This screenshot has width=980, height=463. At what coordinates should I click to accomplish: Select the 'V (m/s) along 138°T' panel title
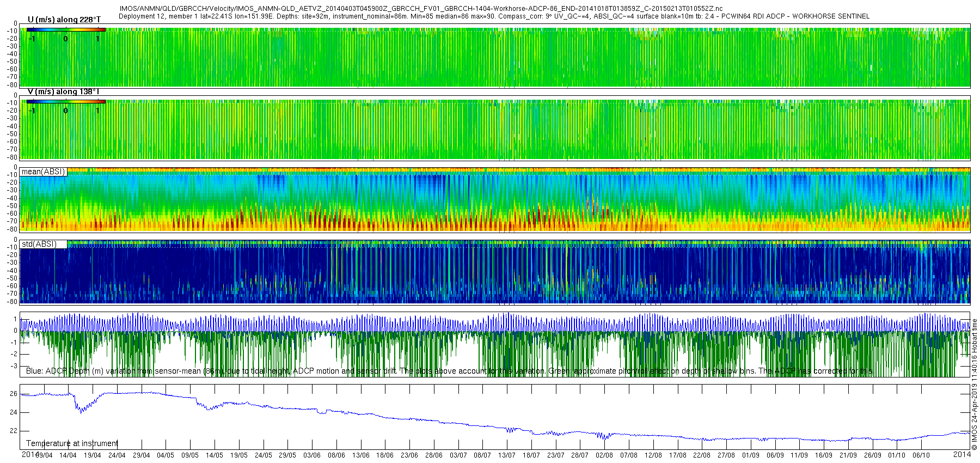tap(63, 92)
